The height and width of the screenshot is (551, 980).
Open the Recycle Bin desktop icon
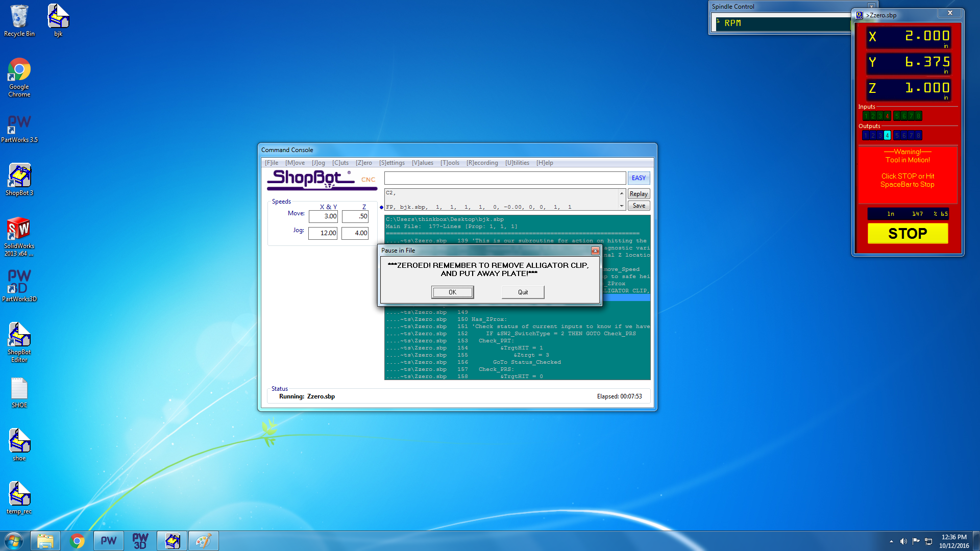tap(19, 20)
